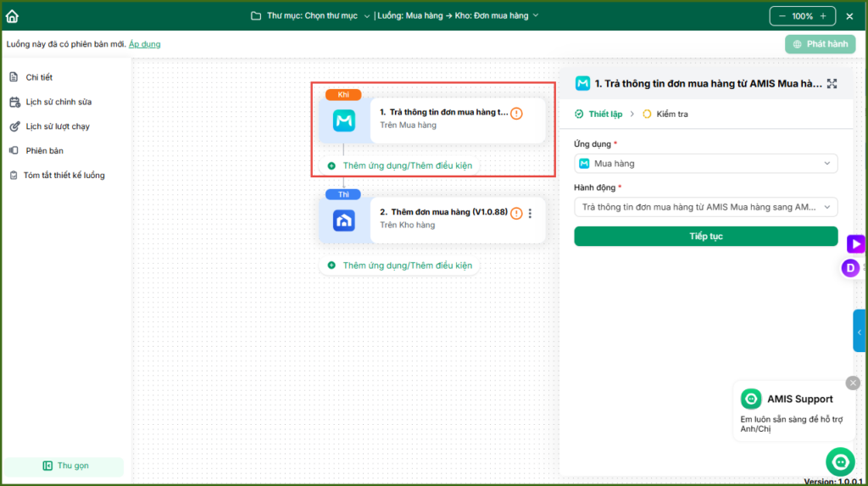Viewport: 868px width, 486px height.
Task: Click the warning icon on step 1
Action: pyautogui.click(x=516, y=114)
